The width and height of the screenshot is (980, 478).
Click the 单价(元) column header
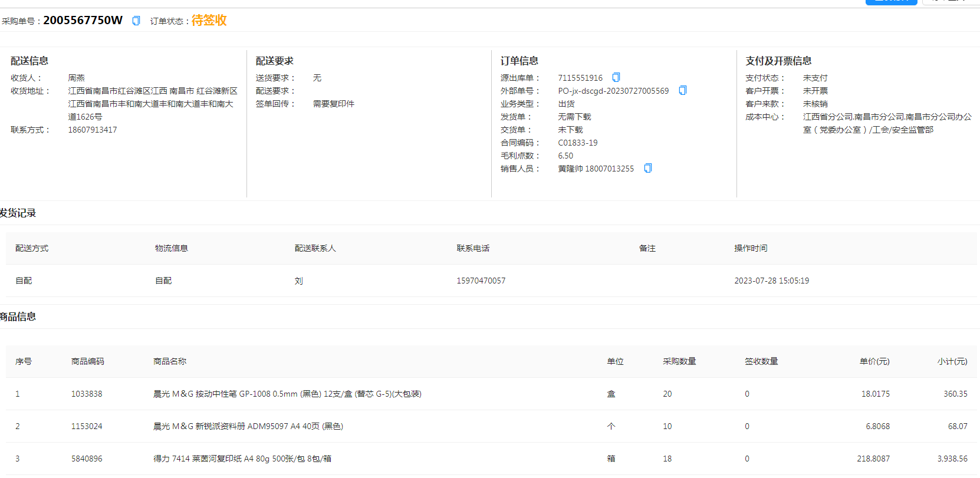point(874,361)
